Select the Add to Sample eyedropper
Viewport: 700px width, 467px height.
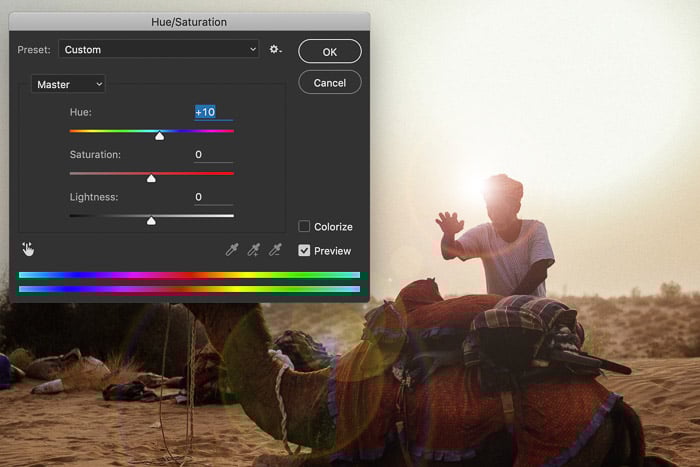254,250
